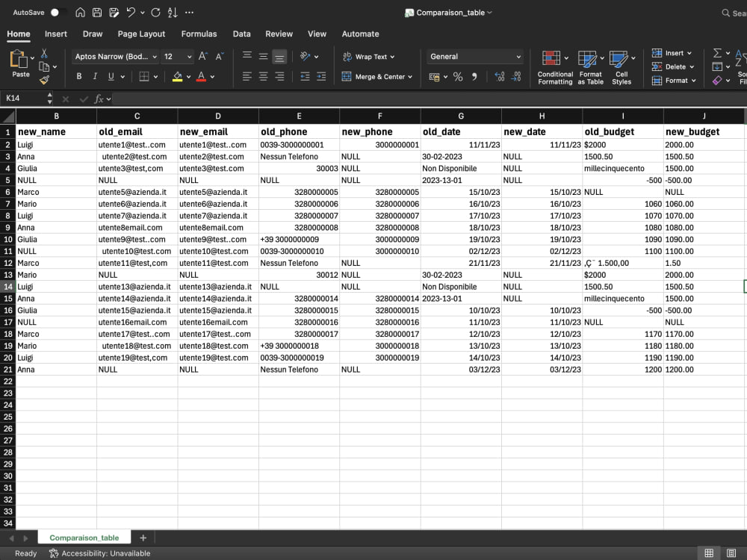Add a new sheet with plus button

[143, 538]
